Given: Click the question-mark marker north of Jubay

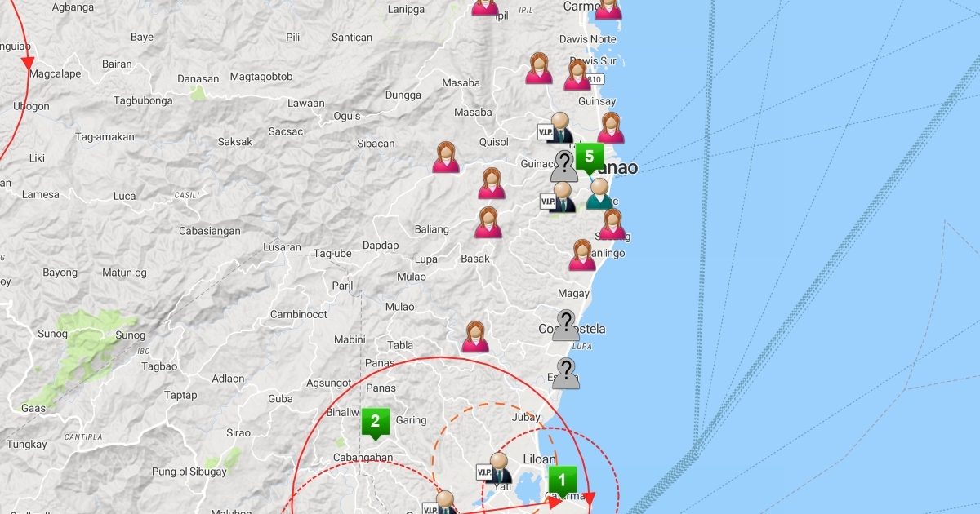Looking at the screenshot, I should pos(565,374).
